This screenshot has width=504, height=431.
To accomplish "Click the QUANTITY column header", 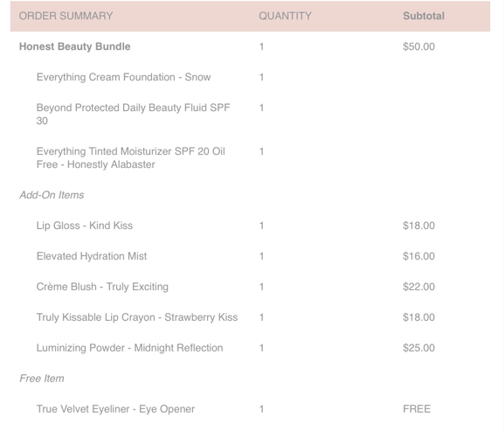I will pyautogui.click(x=285, y=16).
